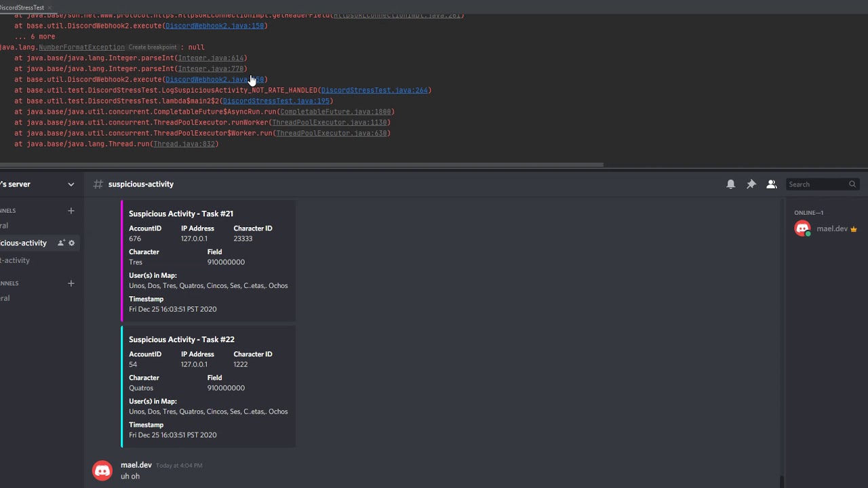
Task: Click the '... 6 more' collapsed stack frames
Action: [x=35, y=37]
